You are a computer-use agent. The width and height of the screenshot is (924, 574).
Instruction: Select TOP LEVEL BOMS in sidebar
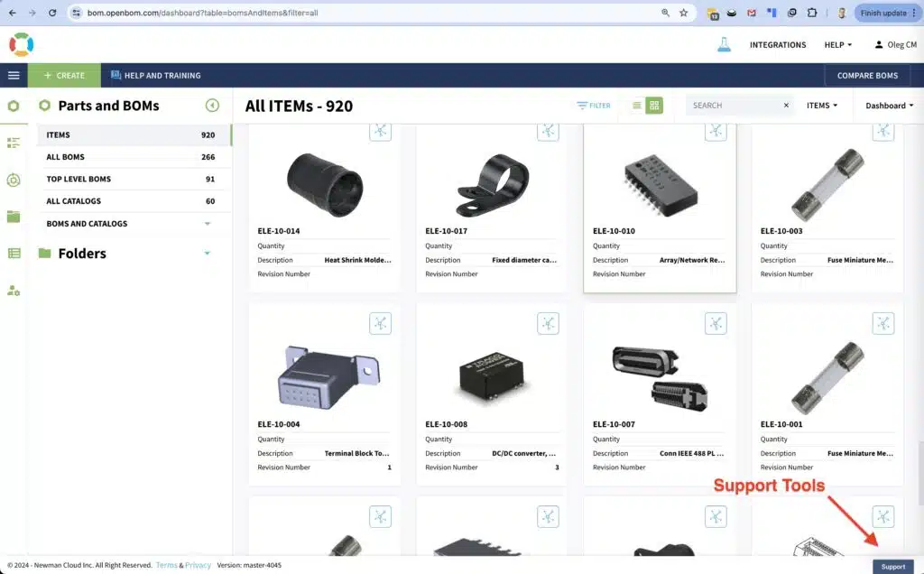pos(134,180)
